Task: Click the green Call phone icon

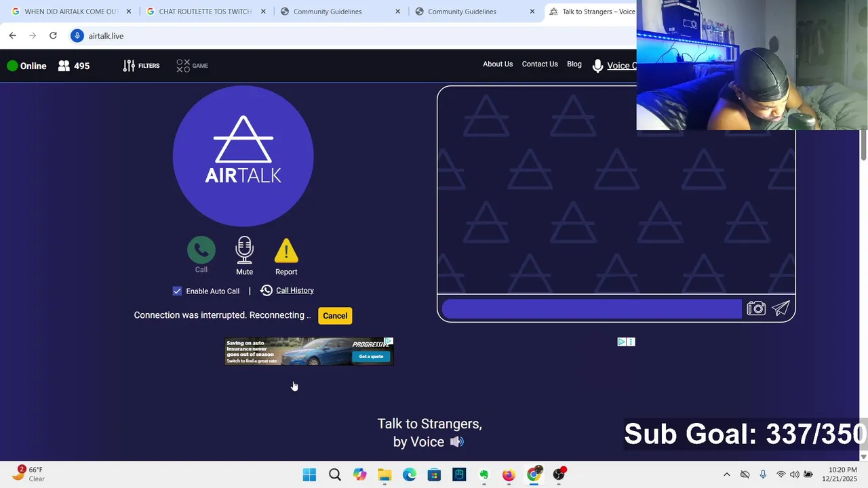Action: (x=201, y=250)
